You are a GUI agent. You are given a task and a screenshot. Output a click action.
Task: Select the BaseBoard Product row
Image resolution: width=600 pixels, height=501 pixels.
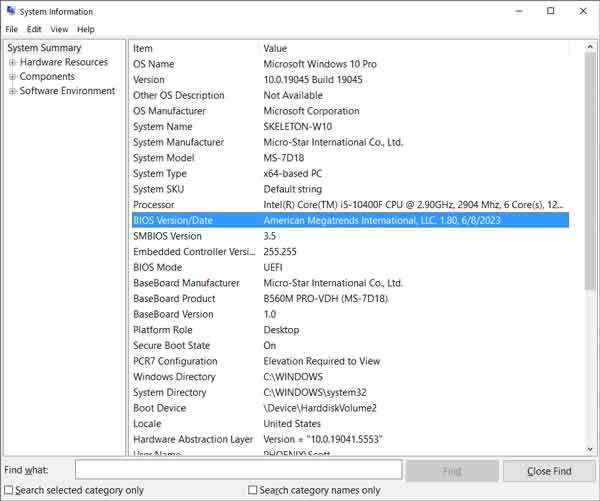[x=350, y=299]
